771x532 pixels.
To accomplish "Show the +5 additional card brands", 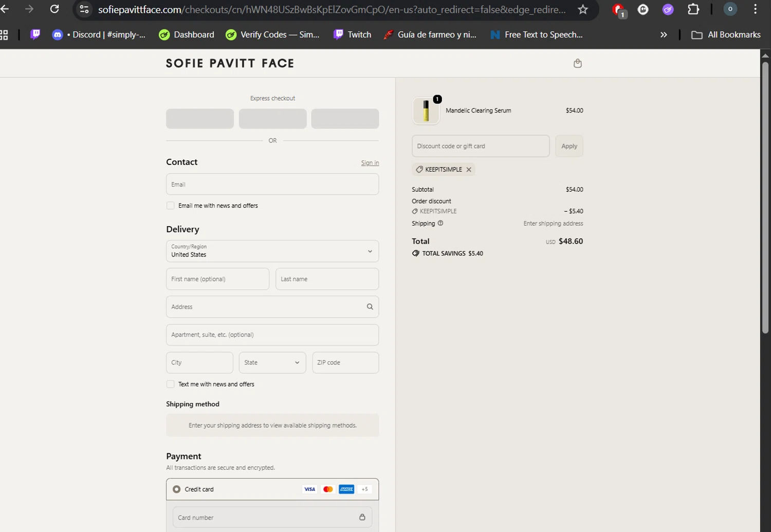I will pos(364,489).
